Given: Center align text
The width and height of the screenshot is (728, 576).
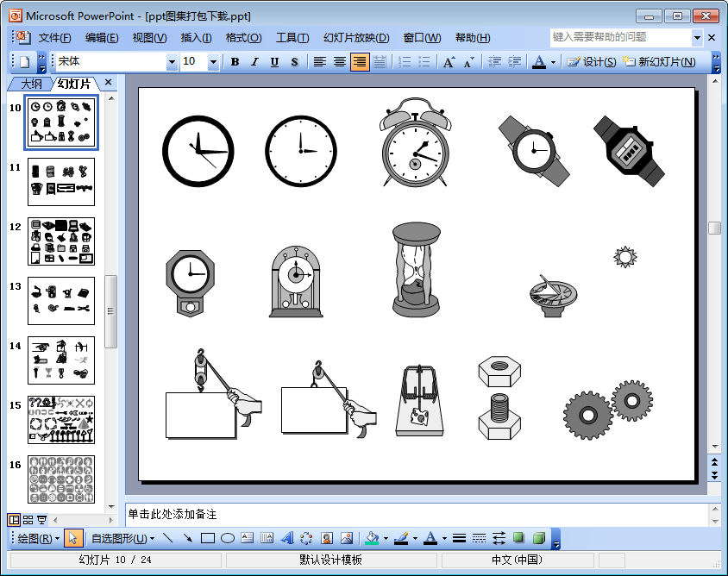Looking at the screenshot, I should coord(339,62).
